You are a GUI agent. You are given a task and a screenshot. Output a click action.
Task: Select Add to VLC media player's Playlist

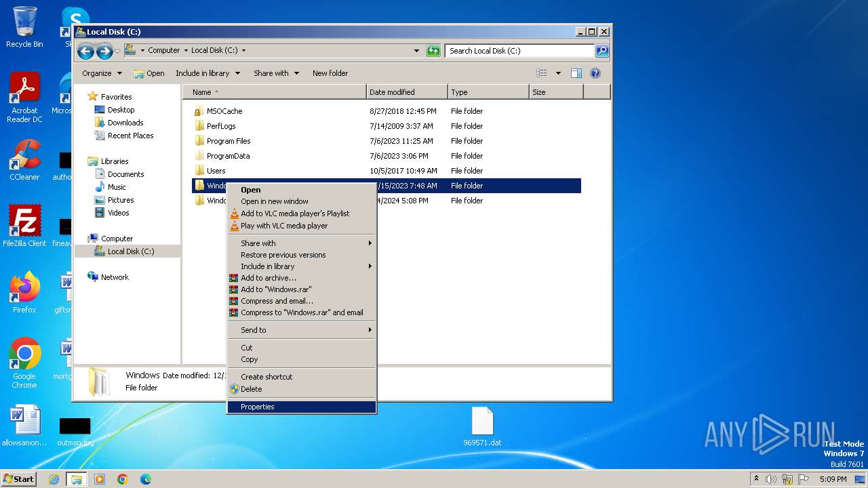302,213
